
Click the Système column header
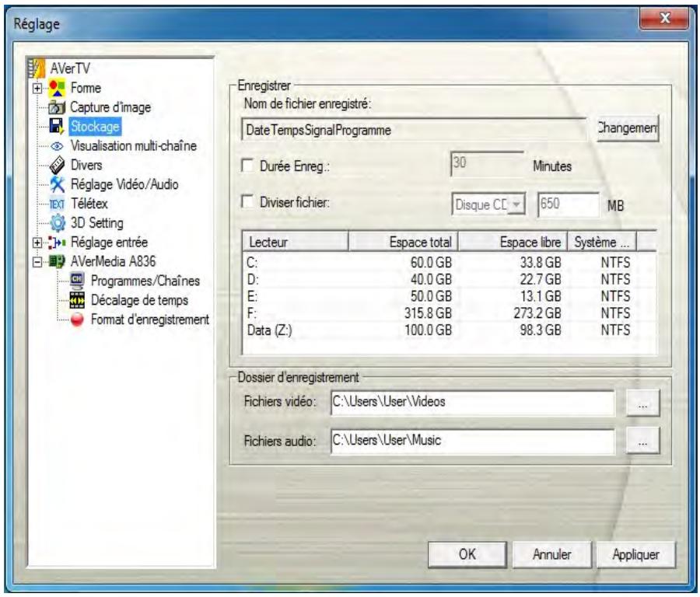tap(602, 243)
